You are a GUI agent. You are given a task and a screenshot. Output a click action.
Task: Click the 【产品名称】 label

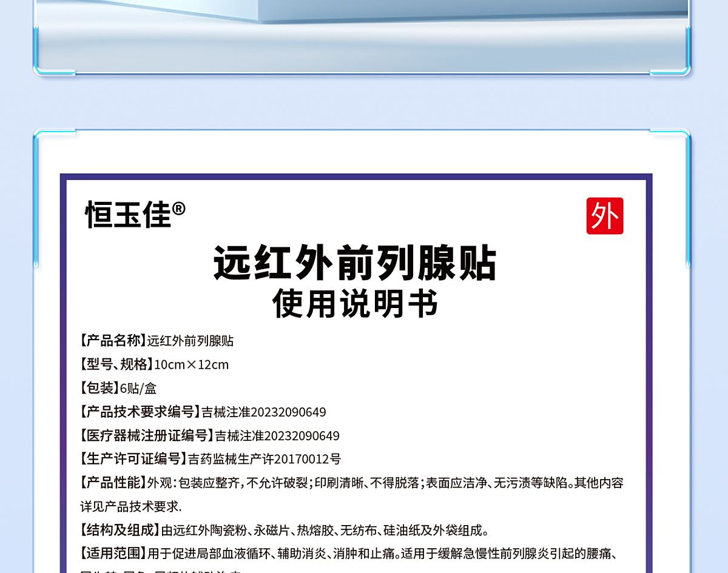[x=113, y=341]
